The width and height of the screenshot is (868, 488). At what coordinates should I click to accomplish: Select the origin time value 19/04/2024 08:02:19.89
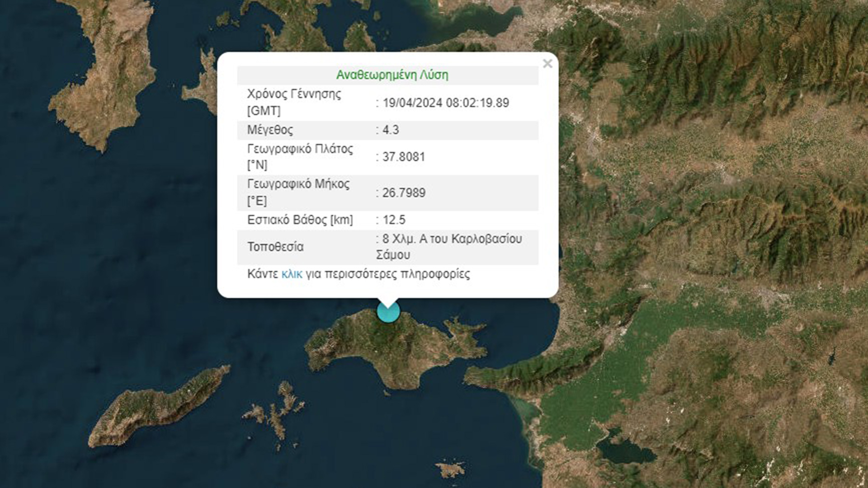(x=446, y=103)
